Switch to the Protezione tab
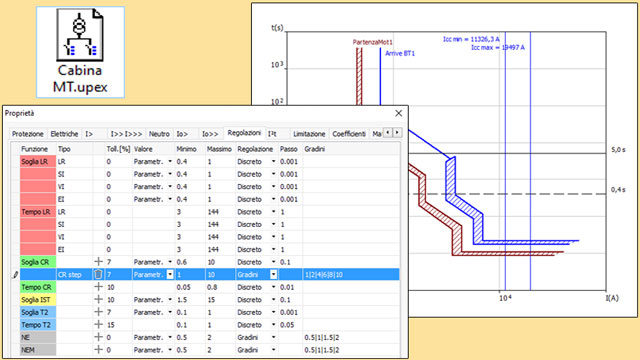Viewport: 640px width, 360px height. pos(27,134)
